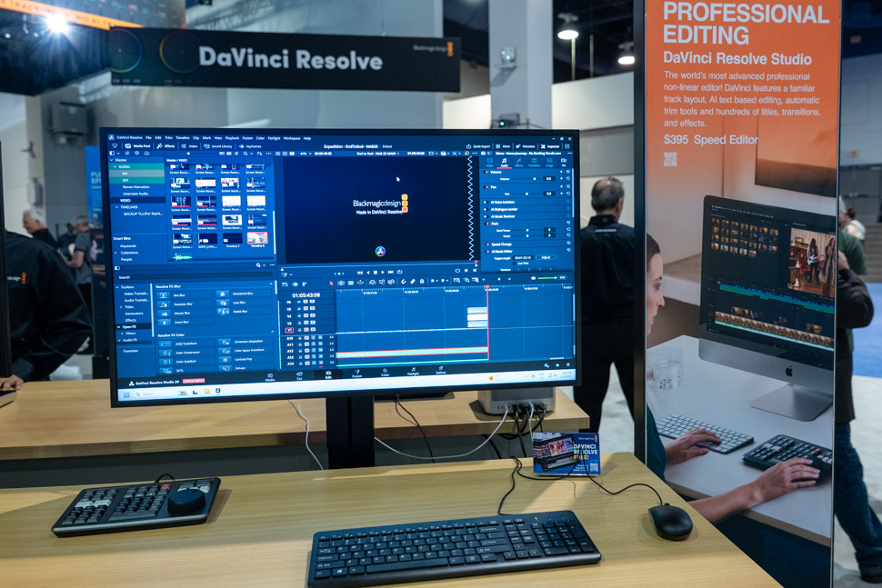882x588 pixels.
Task: Toggle the Inspector panel button
Action: tap(550, 146)
